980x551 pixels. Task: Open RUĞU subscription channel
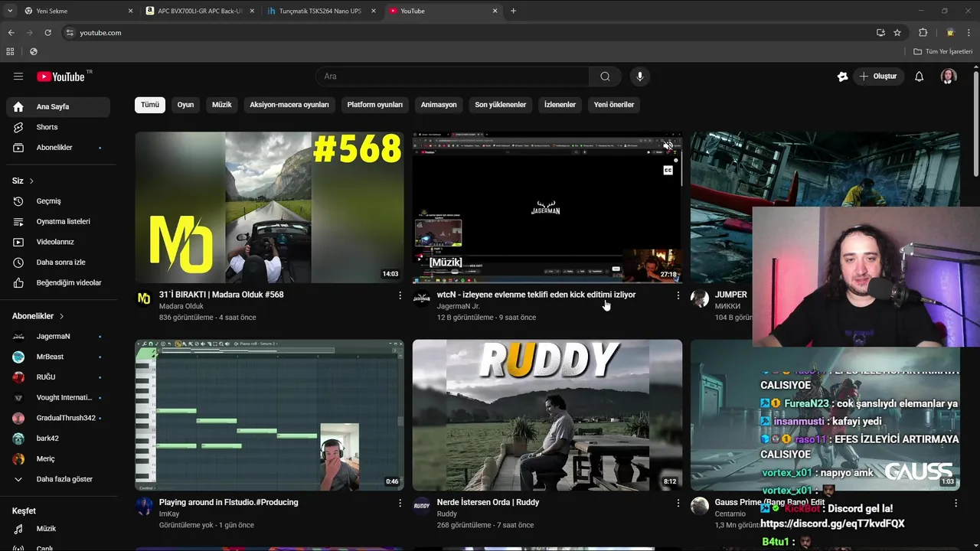[58, 377]
